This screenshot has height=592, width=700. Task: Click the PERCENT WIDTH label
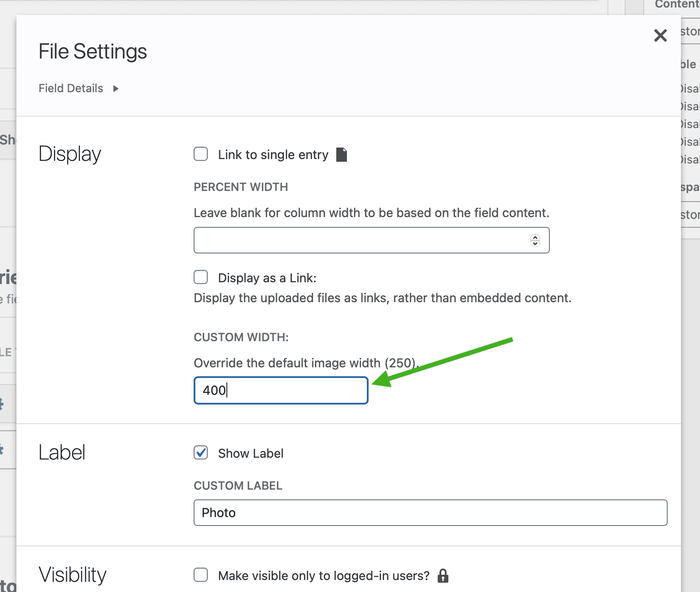pyautogui.click(x=241, y=187)
